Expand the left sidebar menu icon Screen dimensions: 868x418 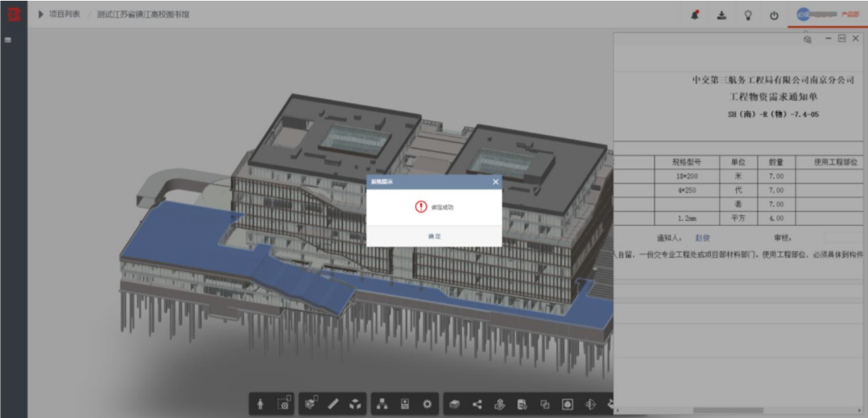(x=7, y=40)
